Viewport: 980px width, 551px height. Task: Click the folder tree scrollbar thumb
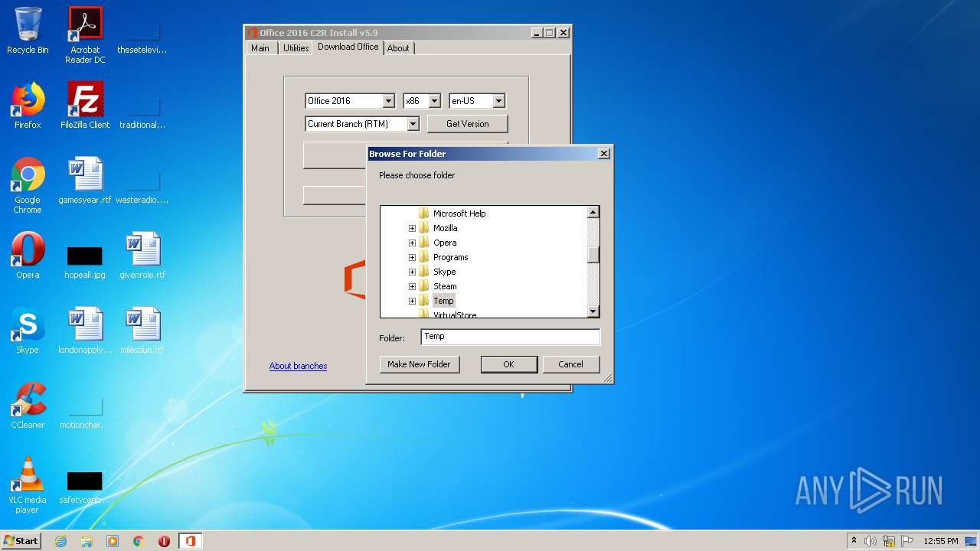pyautogui.click(x=593, y=255)
